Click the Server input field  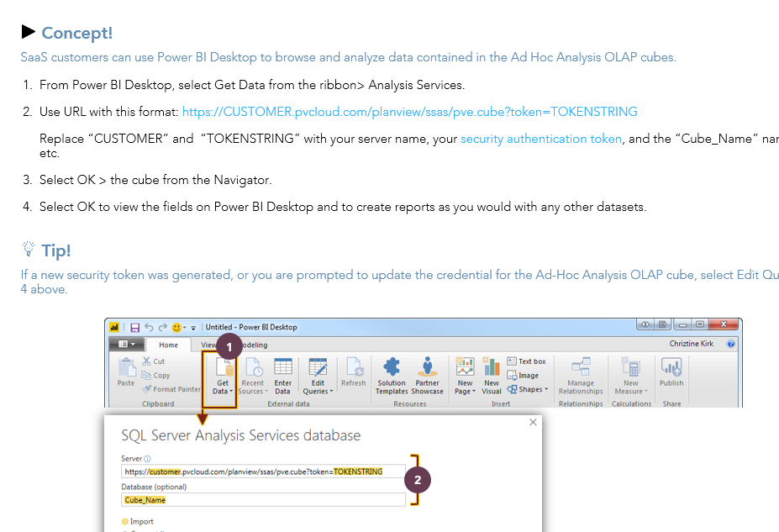[x=263, y=471]
